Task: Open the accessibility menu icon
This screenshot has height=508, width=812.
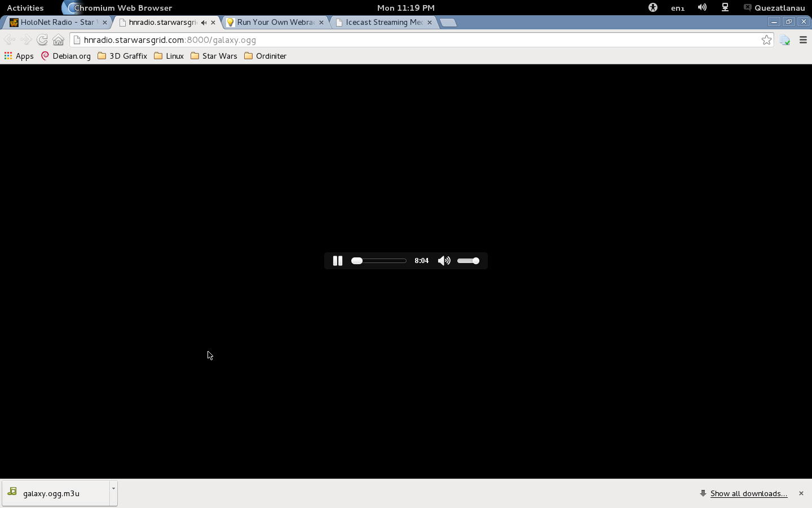Action: coord(653,8)
